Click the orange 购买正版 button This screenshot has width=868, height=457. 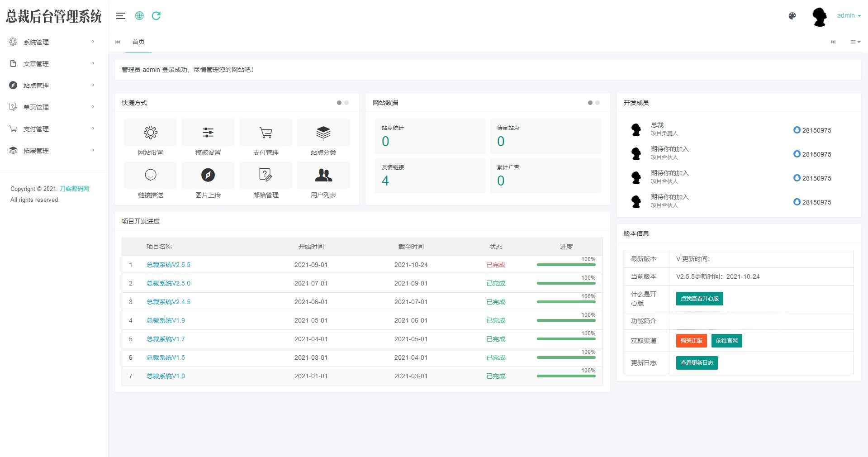point(691,341)
